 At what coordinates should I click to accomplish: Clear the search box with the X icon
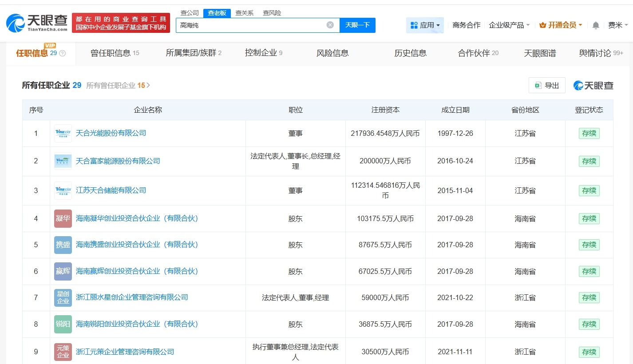tap(330, 25)
